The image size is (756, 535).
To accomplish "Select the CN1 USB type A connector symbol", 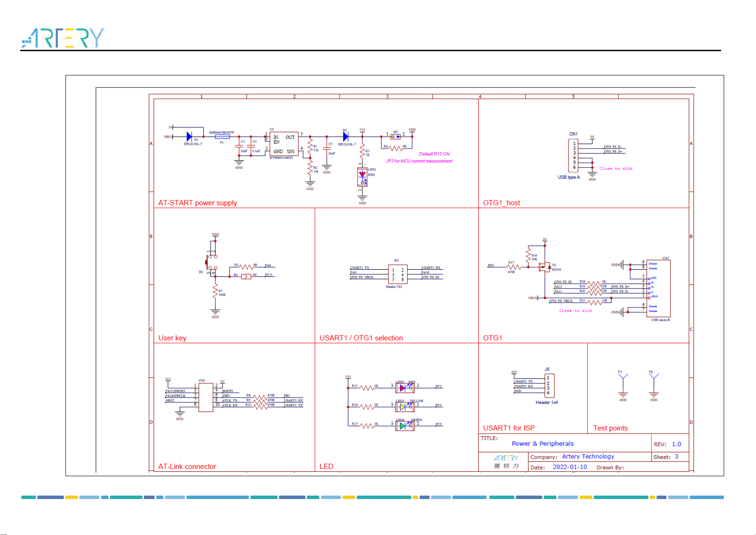I will [574, 155].
